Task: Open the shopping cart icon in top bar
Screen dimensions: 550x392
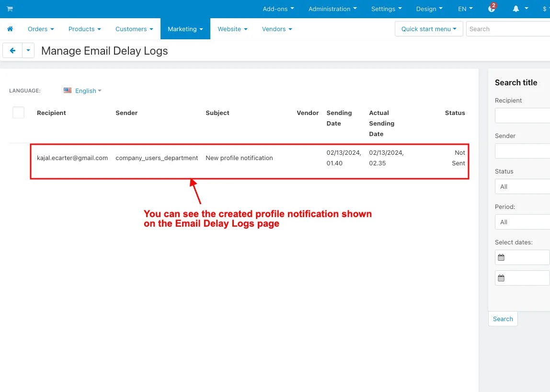Action: 10,9
